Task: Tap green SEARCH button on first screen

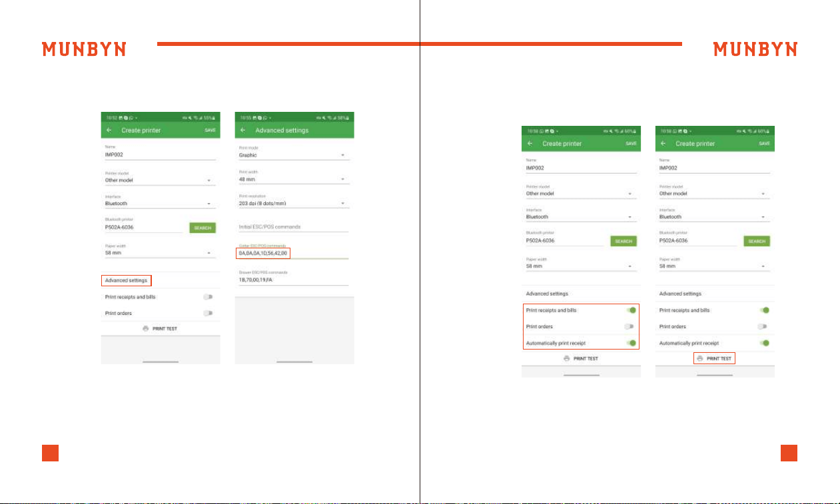Action: point(203,228)
